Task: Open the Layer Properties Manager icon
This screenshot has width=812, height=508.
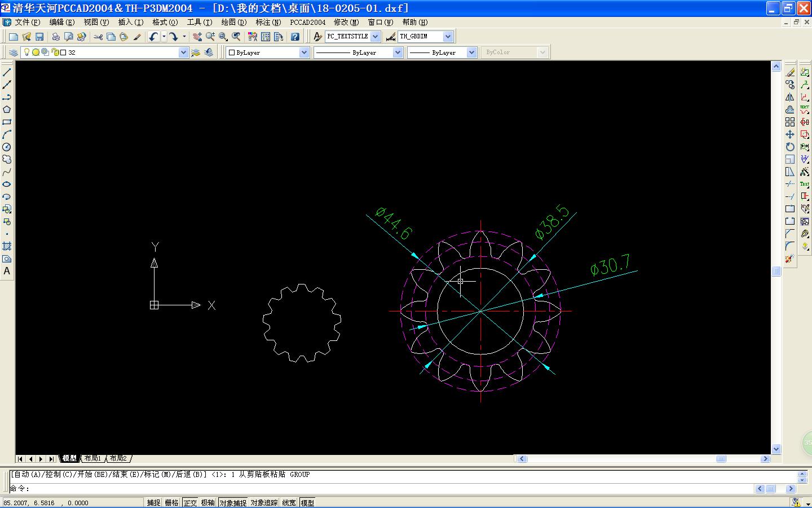Action: click(x=14, y=52)
